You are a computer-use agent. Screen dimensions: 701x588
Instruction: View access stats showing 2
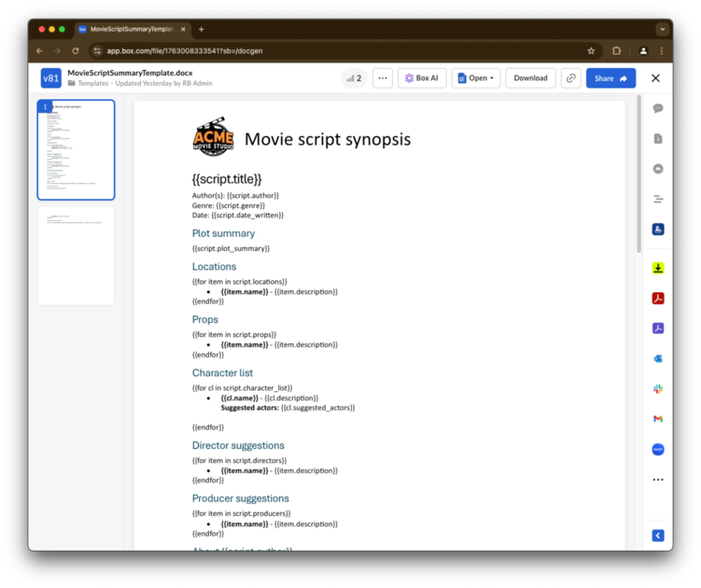click(x=354, y=78)
